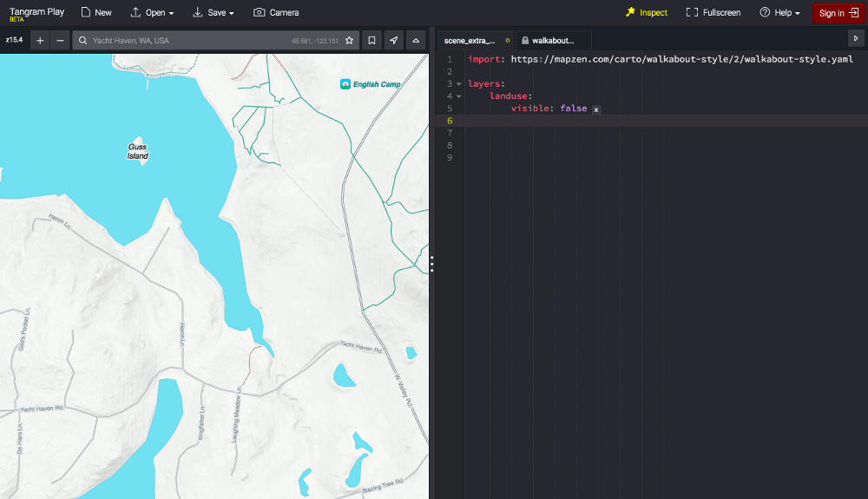Click the Sign in arrow icon

(854, 13)
